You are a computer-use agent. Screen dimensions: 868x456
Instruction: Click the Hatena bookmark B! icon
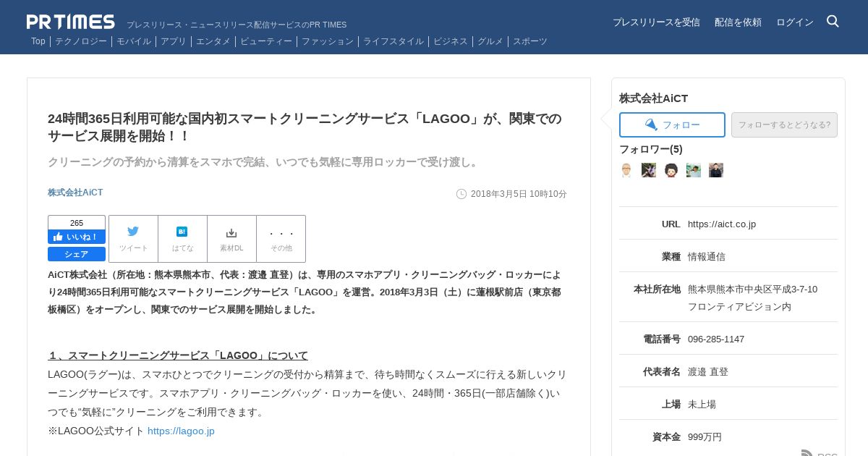pos(182,232)
